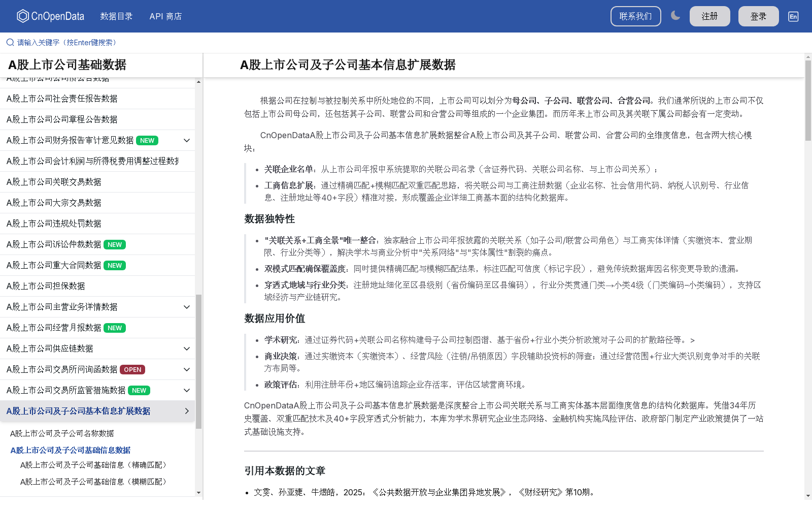
Task: Click the 联系我们 button
Action: click(635, 16)
